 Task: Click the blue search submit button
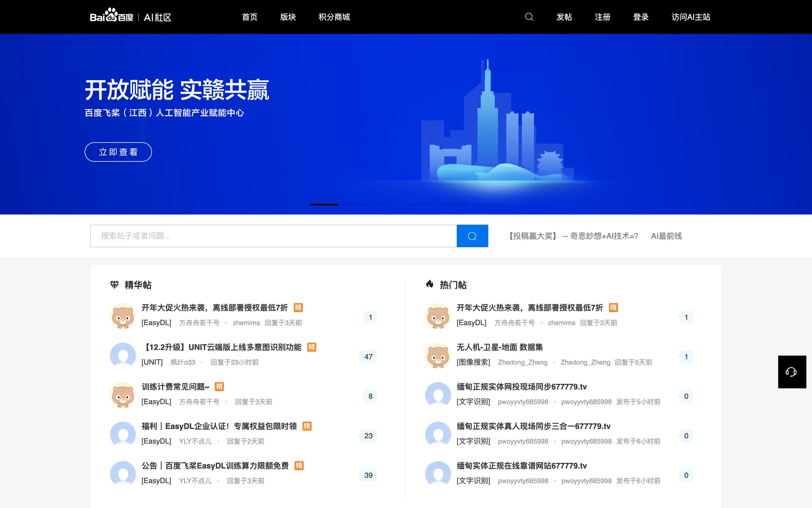[x=473, y=236]
